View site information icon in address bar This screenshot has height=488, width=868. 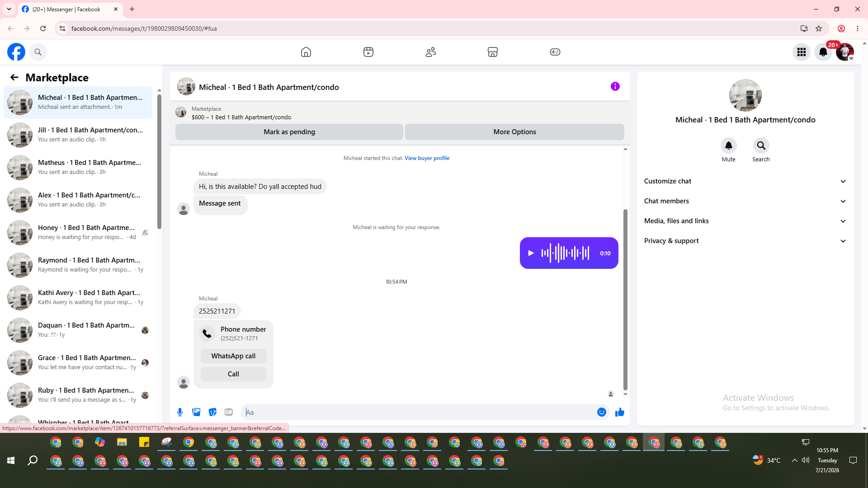click(62, 28)
